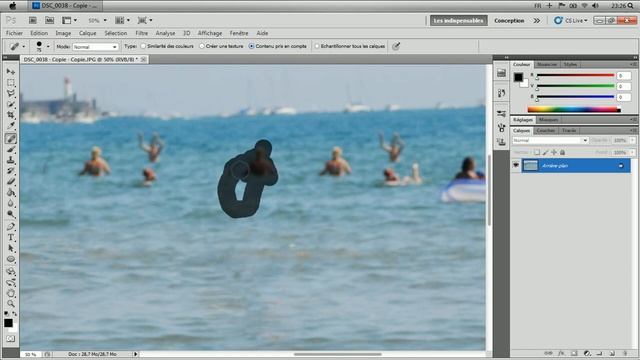
Task: Toggle lock image pixels brush icon
Action: [545, 152]
